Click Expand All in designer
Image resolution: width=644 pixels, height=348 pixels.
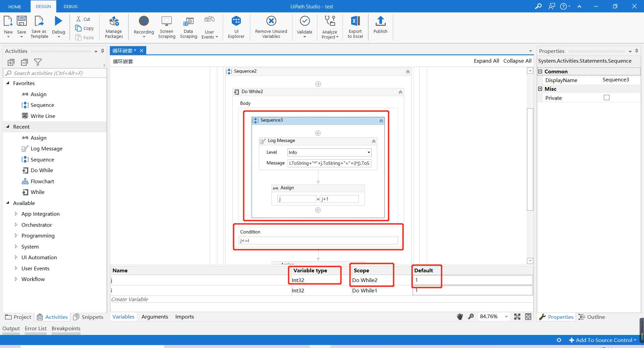(486, 61)
